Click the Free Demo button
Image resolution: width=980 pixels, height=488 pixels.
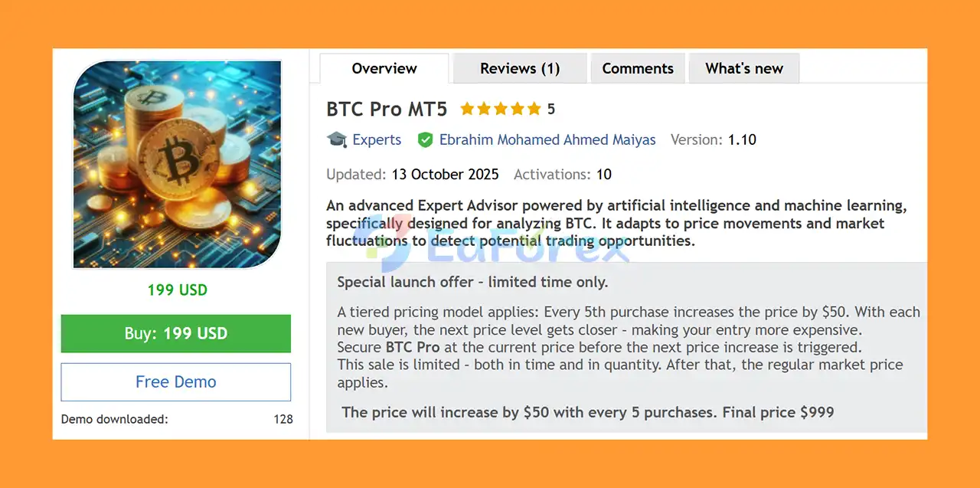click(x=176, y=382)
